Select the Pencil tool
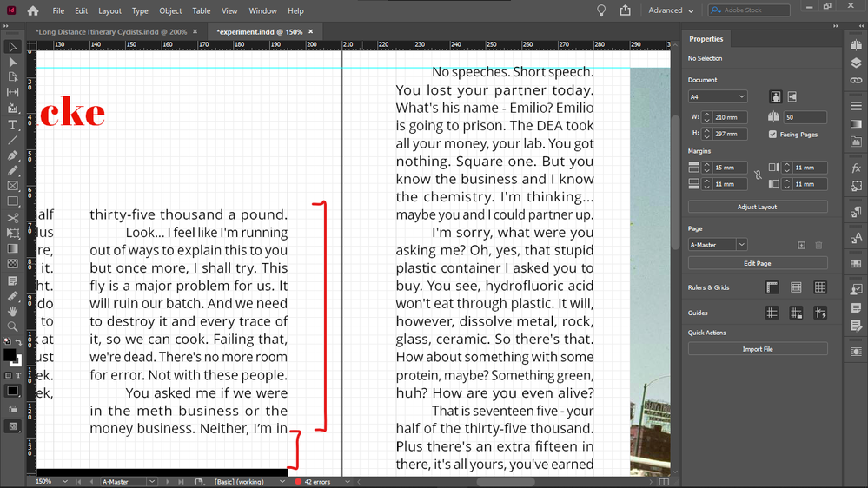 click(12, 171)
